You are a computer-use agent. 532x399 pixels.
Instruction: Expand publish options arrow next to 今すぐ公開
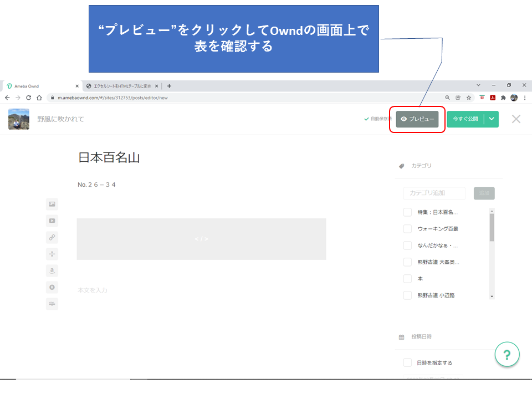(x=492, y=119)
